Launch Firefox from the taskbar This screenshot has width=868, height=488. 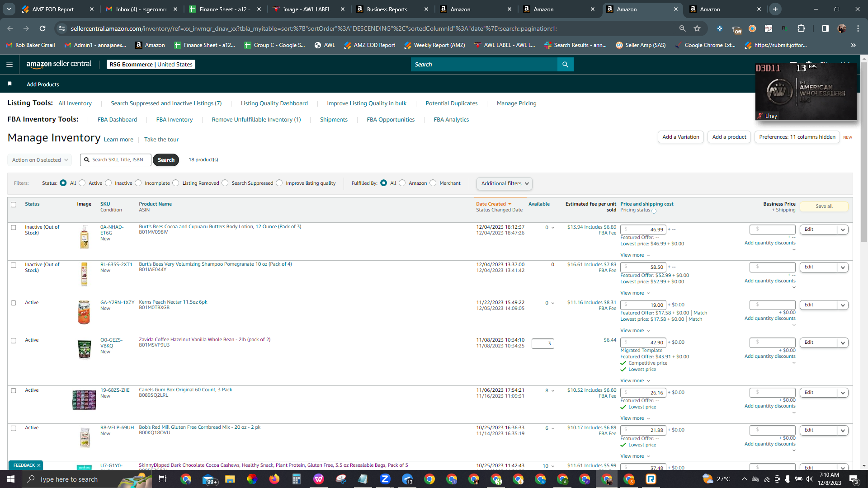(274, 479)
